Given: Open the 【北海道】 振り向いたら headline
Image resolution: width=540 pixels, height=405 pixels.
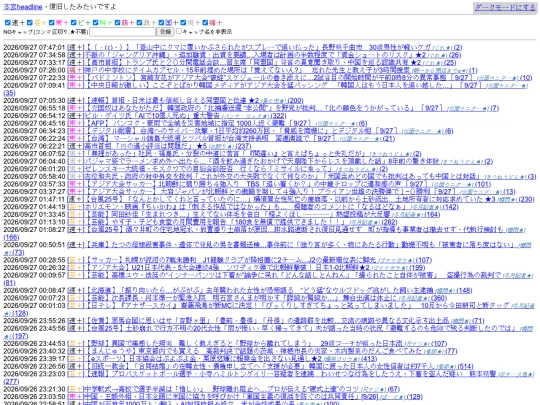Looking at the screenshot, I should (259, 290).
